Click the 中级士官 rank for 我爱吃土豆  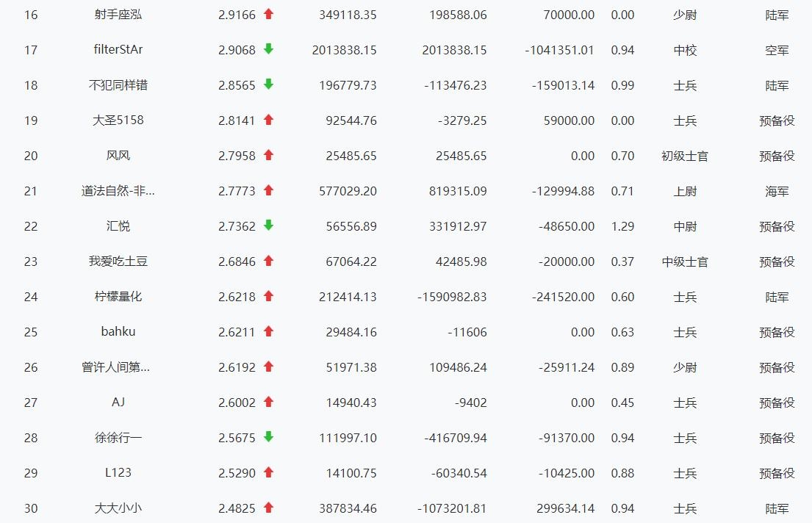point(685,261)
